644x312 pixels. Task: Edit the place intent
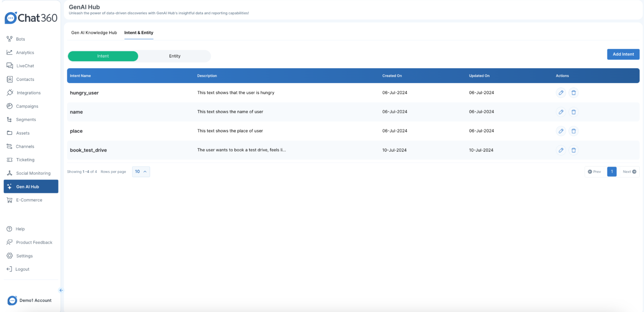tap(561, 131)
